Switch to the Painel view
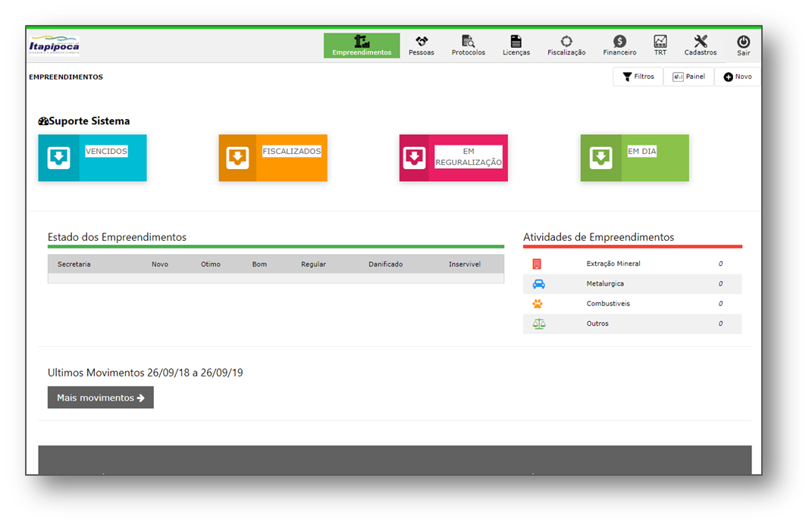The image size is (812, 525). (688, 77)
